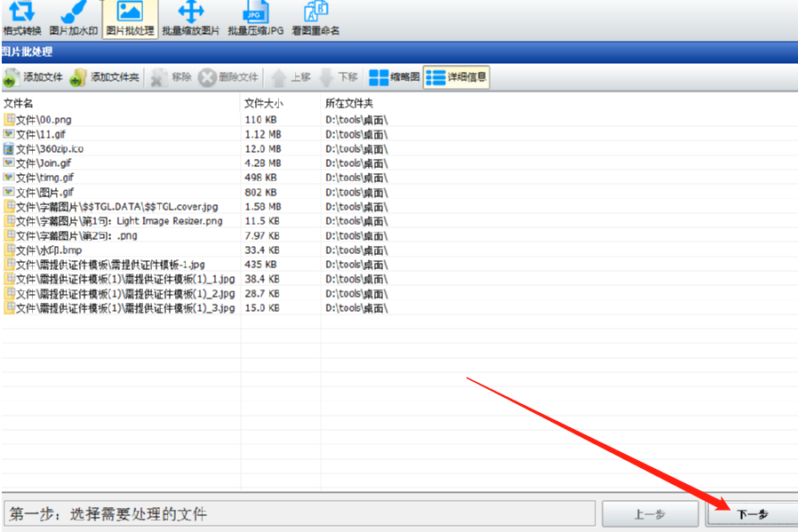Select the file 文件\00.png

coord(44,120)
